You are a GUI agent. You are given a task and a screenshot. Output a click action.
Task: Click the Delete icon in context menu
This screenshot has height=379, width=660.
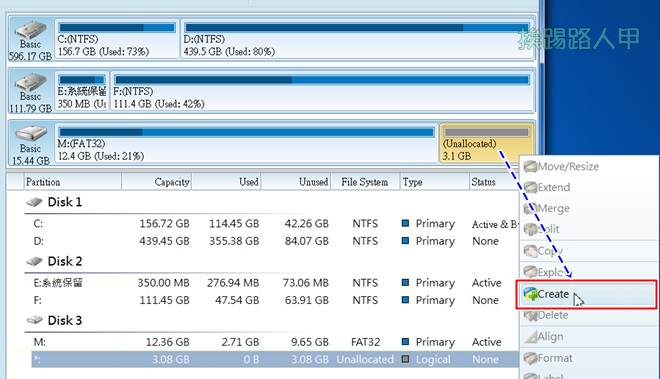(530, 315)
